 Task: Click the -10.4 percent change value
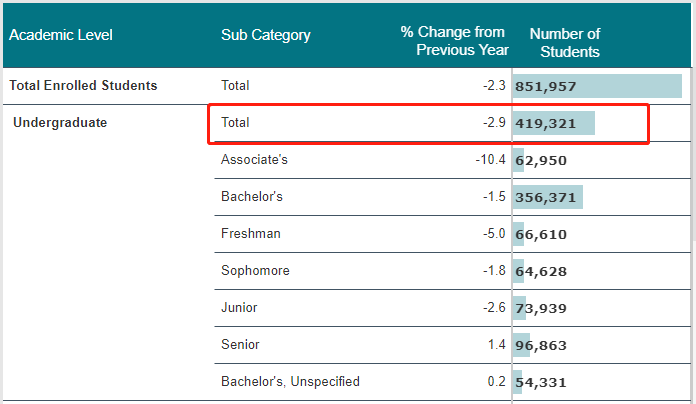point(491,160)
